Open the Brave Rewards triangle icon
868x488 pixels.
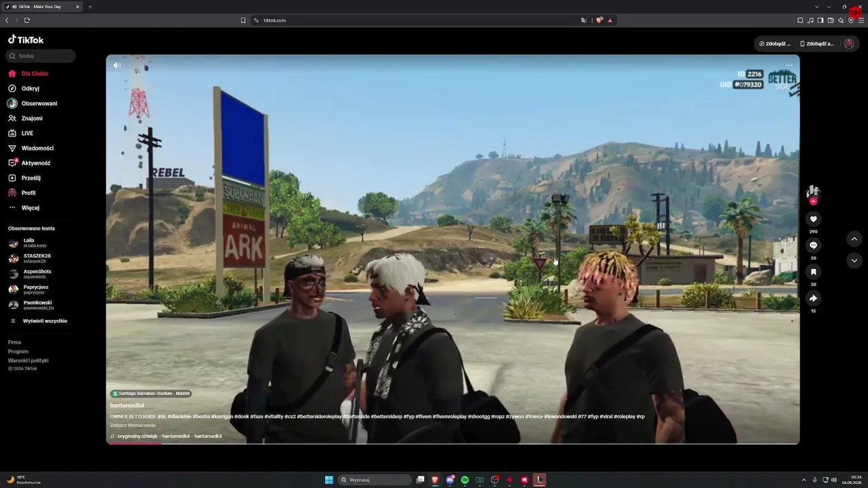tap(610, 20)
